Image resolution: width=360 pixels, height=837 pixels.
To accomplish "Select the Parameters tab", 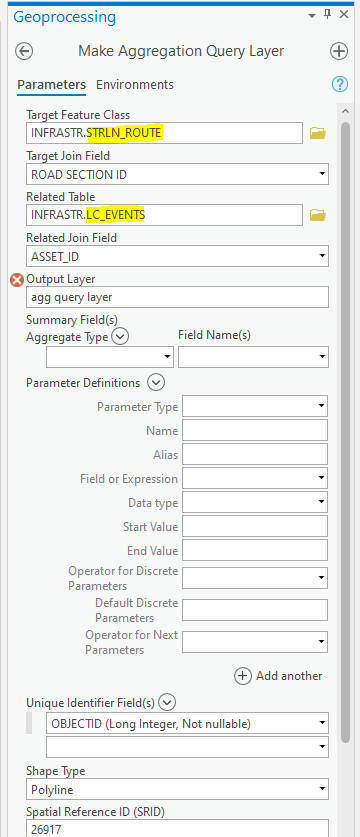I will tap(51, 84).
